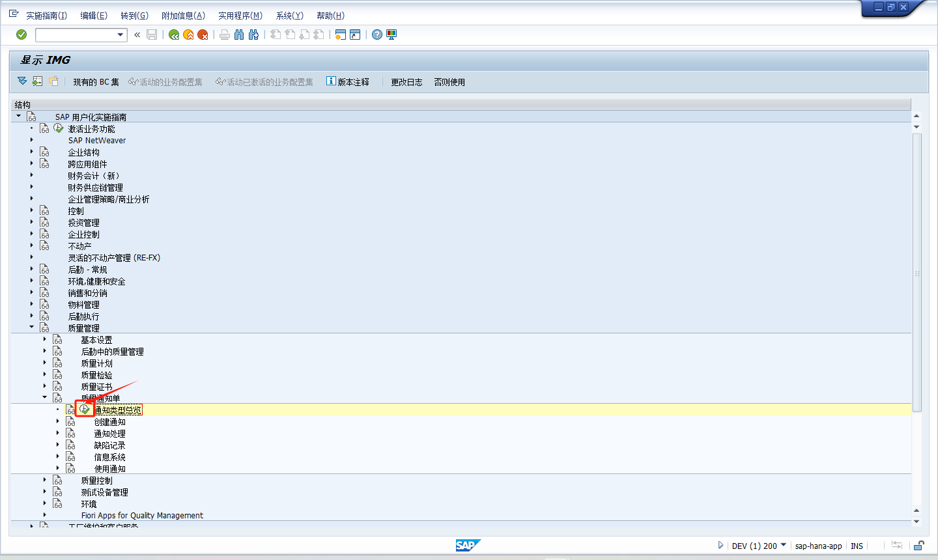The width and height of the screenshot is (938, 560).
Task: Select the Save toolbar icon
Action: 152,35
